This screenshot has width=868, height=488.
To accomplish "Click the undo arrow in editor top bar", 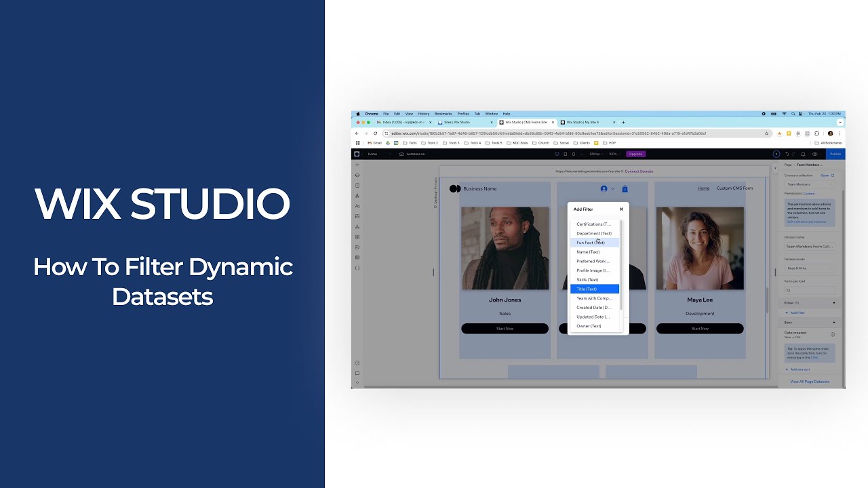I will click(x=787, y=154).
